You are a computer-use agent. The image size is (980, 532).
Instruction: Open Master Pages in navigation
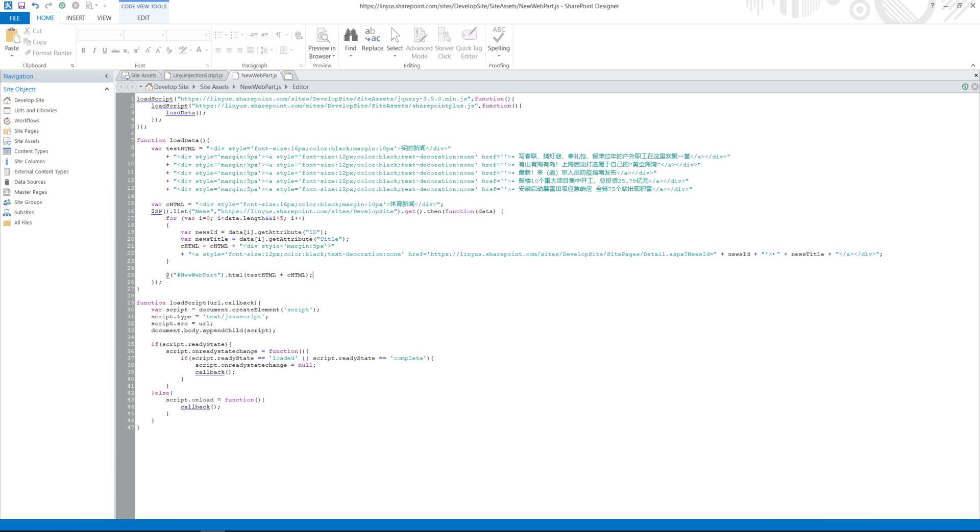coord(31,192)
